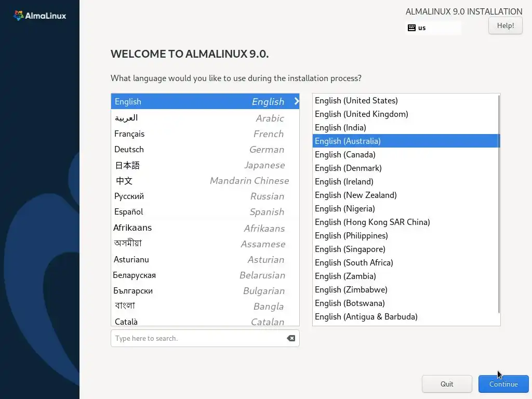The width and height of the screenshot is (532, 399).
Task: Select English (United States) locale
Action: (x=405, y=100)
